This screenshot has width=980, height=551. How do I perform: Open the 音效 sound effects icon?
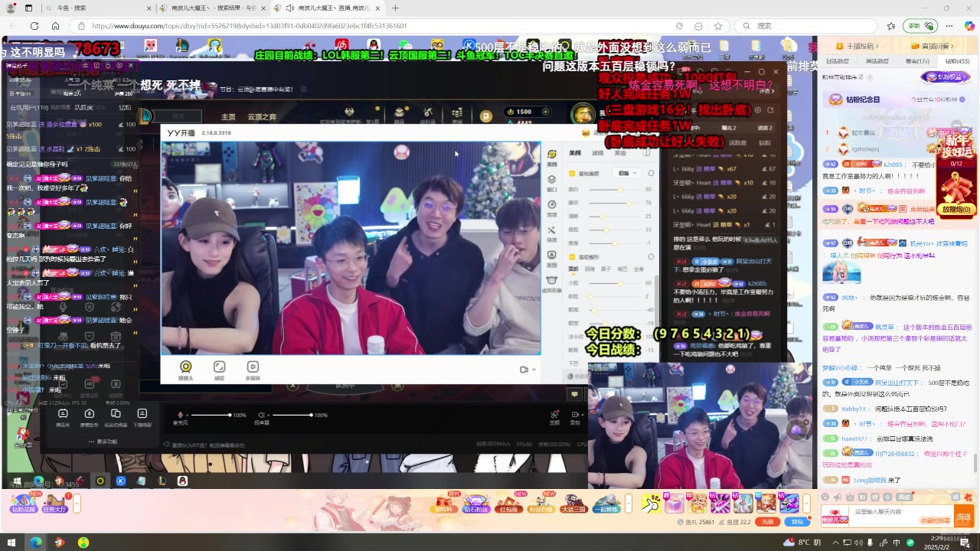(552, 207)
